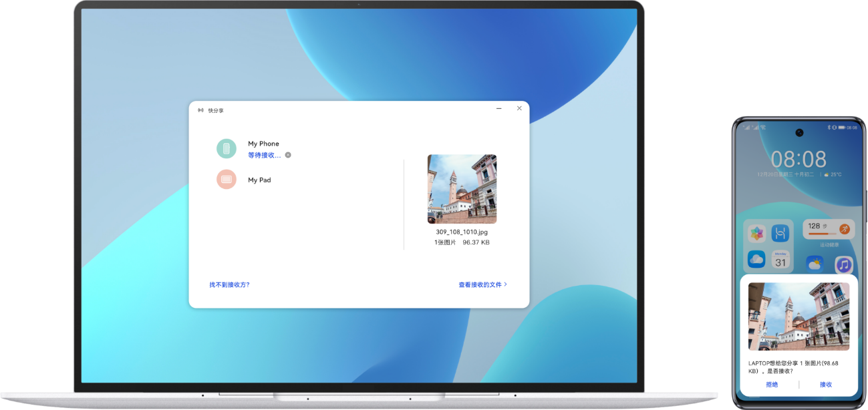Select the My Phone device icon
Screen dimensions: 868x410
click(x=227, y=148)
